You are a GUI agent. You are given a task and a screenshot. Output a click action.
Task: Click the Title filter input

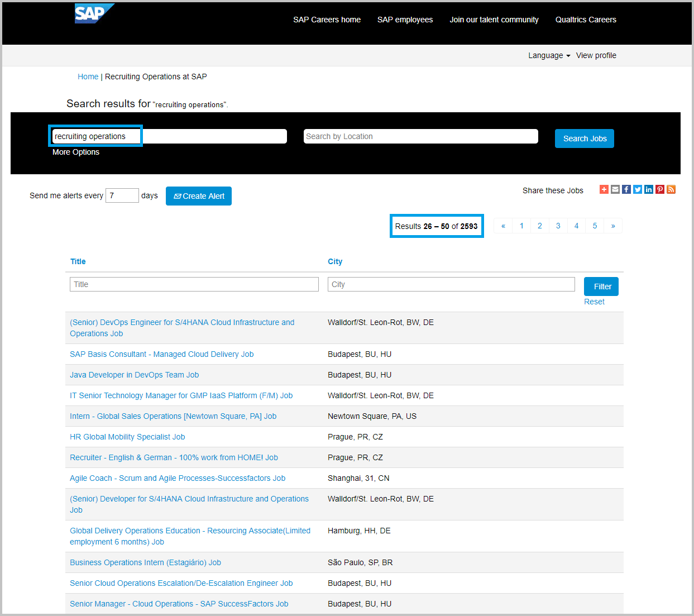[x=194, y=284]
